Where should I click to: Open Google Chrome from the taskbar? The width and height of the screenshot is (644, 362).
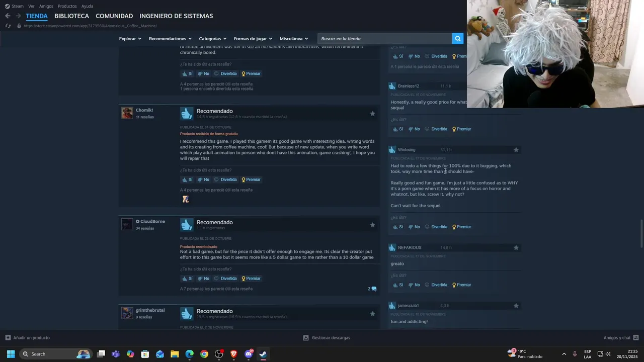pyautogui.click(x=204, y=354)
